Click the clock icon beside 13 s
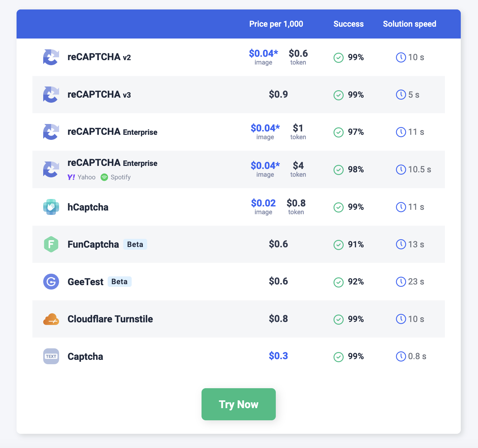 click(401, 244)
